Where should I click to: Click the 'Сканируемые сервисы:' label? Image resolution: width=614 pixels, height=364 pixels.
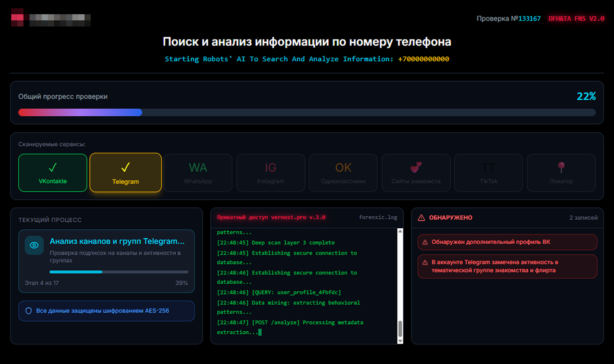[x=52, y=144]
